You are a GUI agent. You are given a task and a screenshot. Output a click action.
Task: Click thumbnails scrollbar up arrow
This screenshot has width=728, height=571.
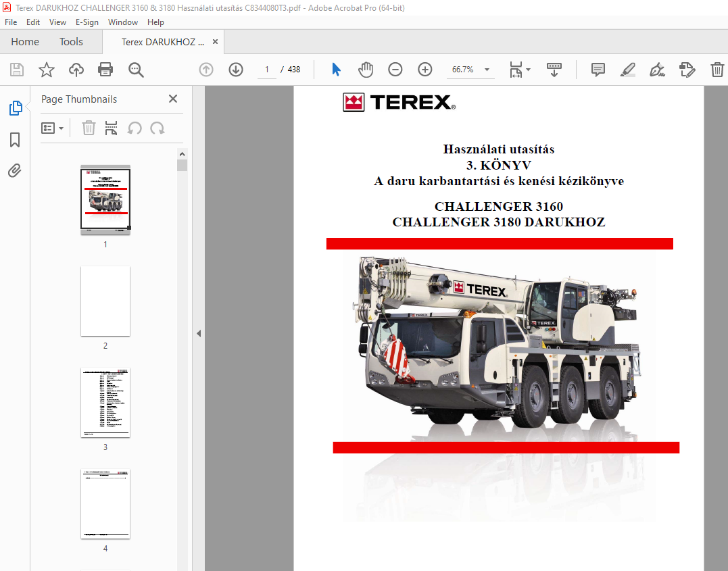coord(182,154)
